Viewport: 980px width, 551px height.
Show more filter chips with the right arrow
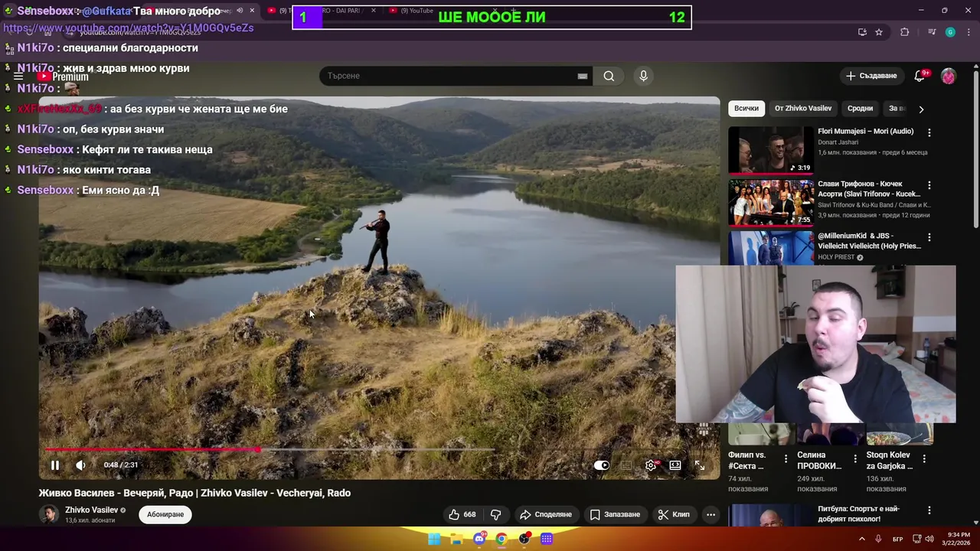tap(921, 109)
